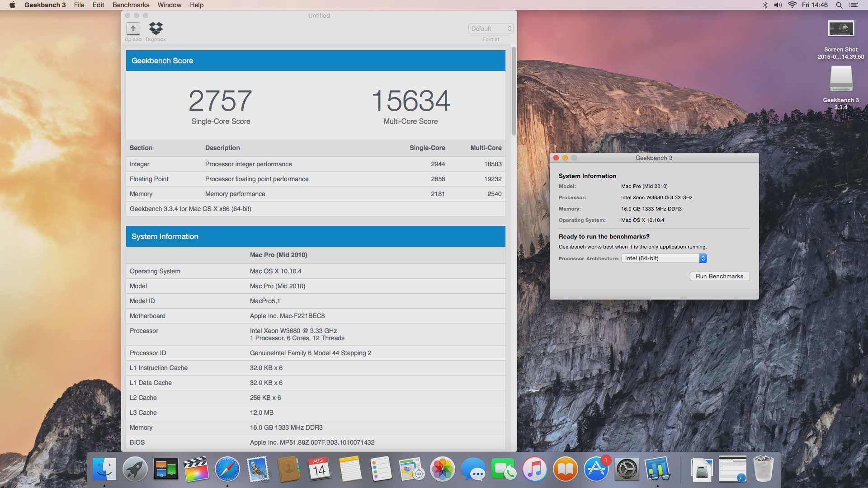Open Notes from the Dock
868x488 pixels.
click(x=350, y=469)
